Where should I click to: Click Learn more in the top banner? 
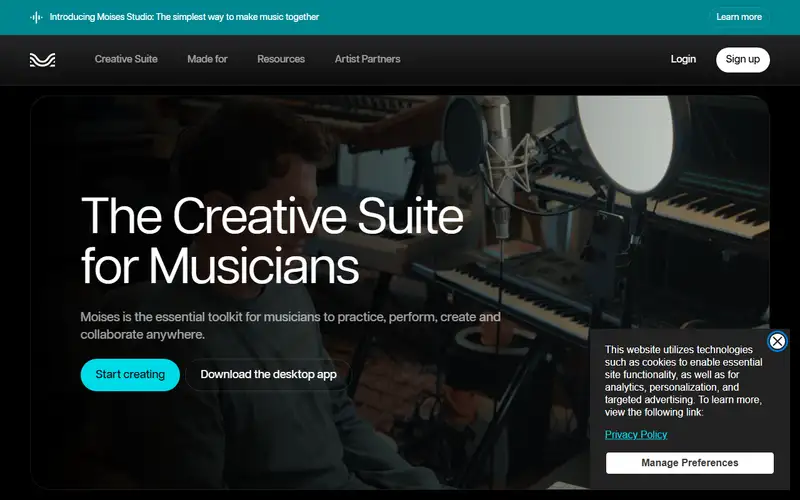[x=739, y=17]
